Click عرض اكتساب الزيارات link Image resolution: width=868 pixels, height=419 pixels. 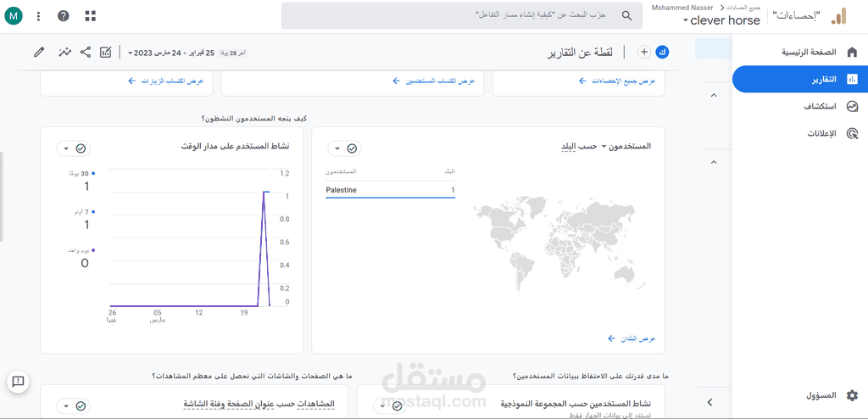coord(166,81)
